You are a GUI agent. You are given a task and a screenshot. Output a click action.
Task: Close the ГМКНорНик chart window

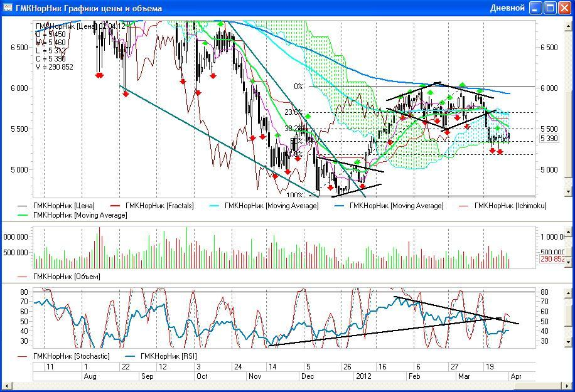click(x=565, y=8)
